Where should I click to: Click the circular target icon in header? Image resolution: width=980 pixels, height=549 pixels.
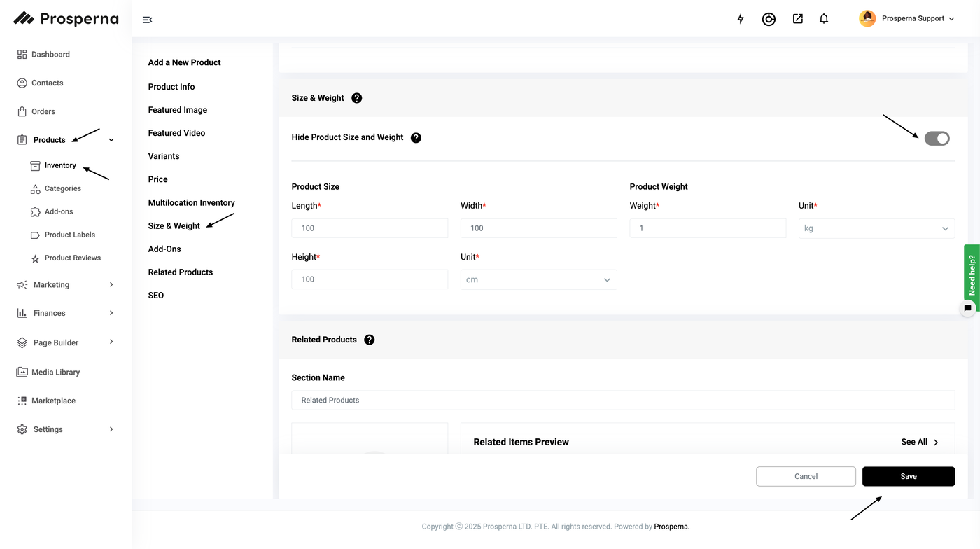(769, 19)
